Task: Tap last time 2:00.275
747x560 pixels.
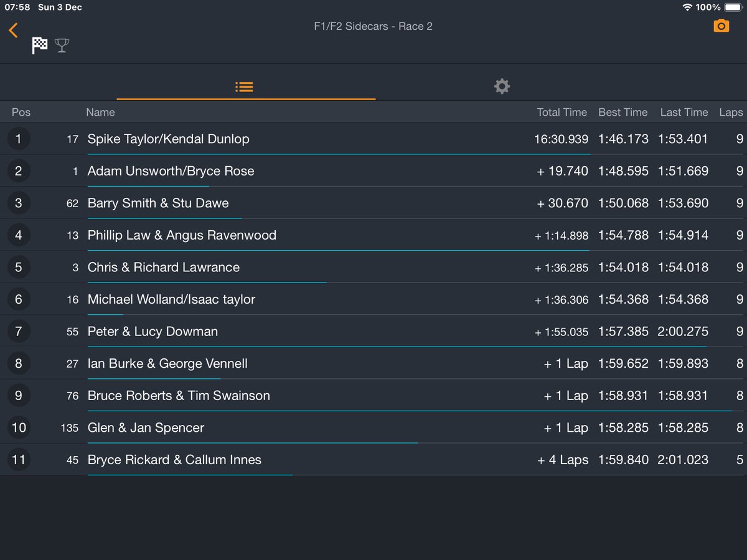Action: point(683,331)
